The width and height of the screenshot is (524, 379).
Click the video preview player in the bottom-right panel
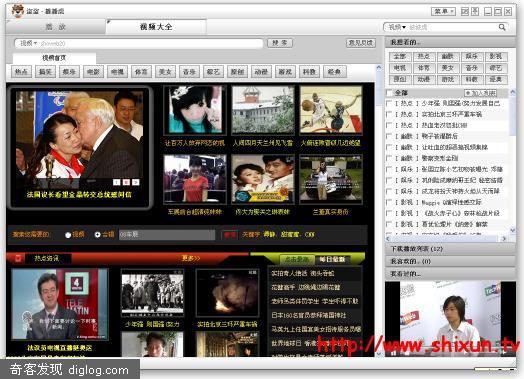point(450,319)
